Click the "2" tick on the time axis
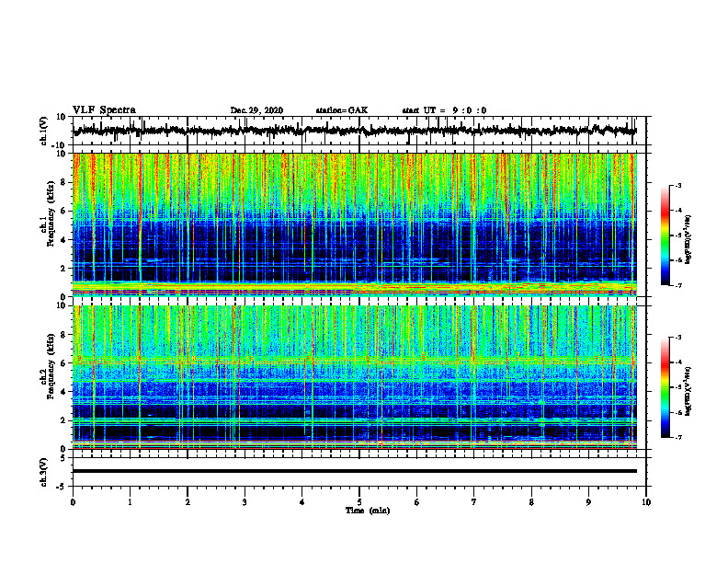The width and height of the screenshot is (728, 563). [x=188, y=502]
